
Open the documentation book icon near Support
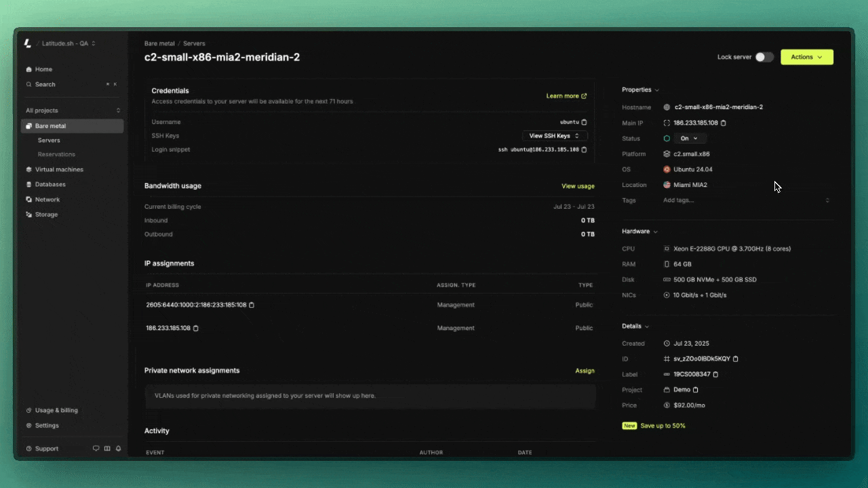pos(107,449)
